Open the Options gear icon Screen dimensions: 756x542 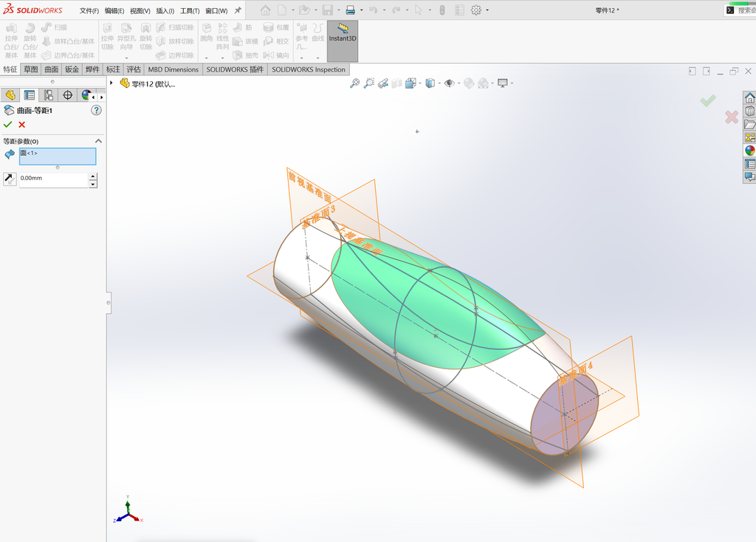point(476,10)
